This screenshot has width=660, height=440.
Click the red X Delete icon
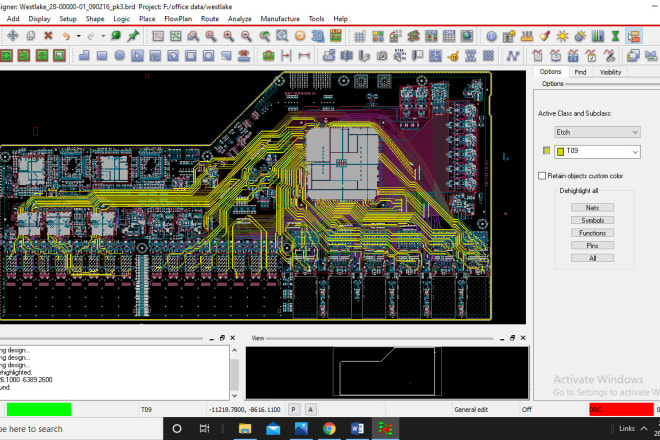48,36
